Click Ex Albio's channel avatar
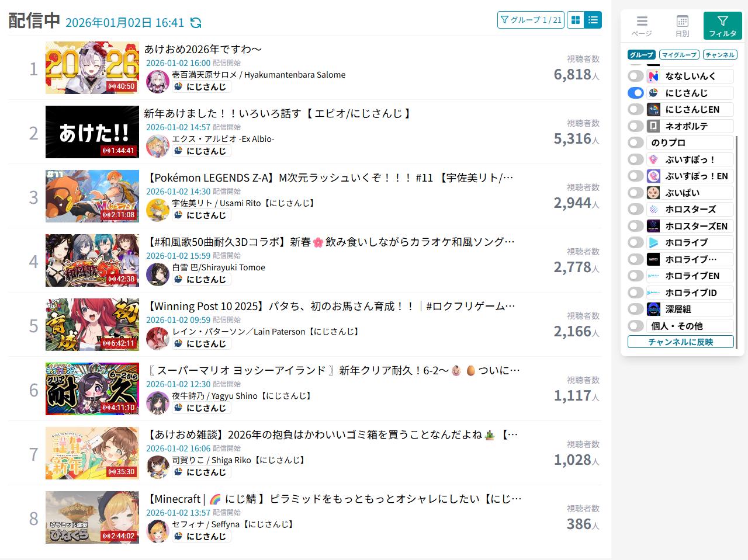This screenshot has height=560, width=748. [157, 146]
